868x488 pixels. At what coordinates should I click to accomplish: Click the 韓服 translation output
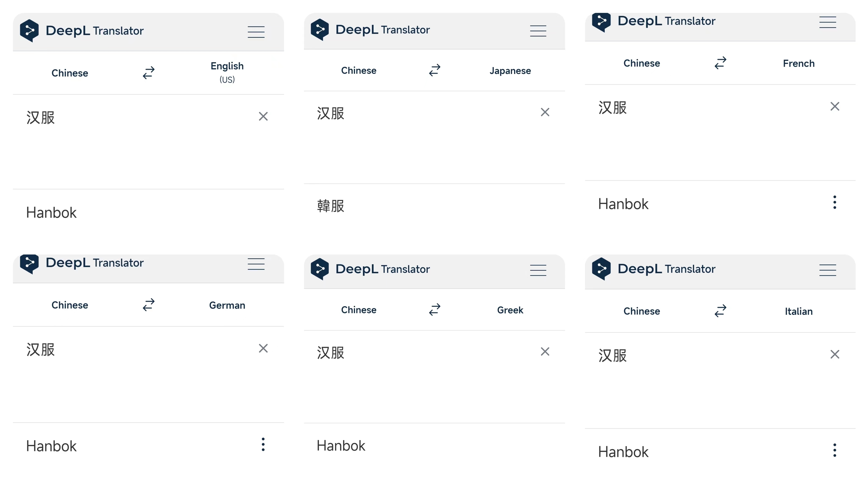[331, 206]
